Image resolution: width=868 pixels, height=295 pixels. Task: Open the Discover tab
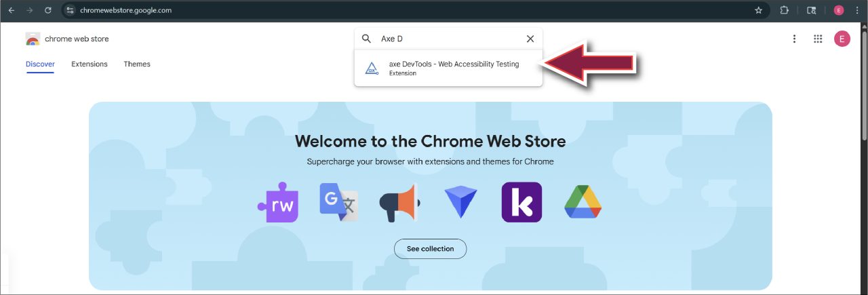[x=40, y=64]
